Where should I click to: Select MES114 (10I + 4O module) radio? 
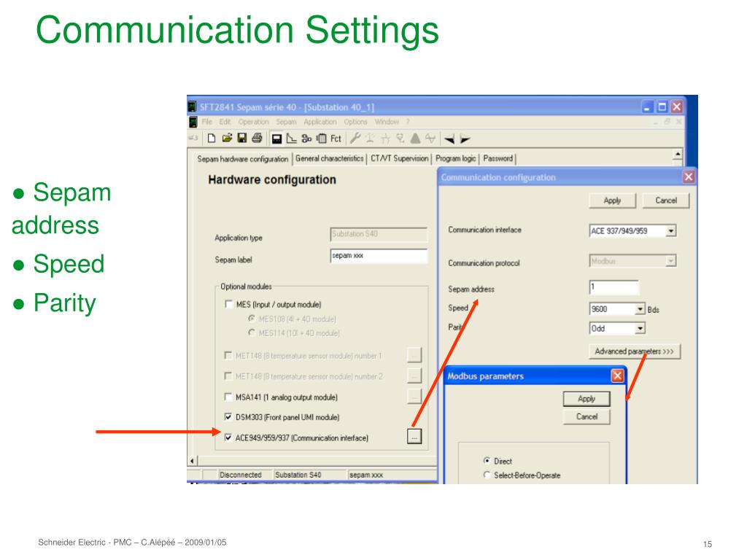pyautogui.click(x=252, y=332)
